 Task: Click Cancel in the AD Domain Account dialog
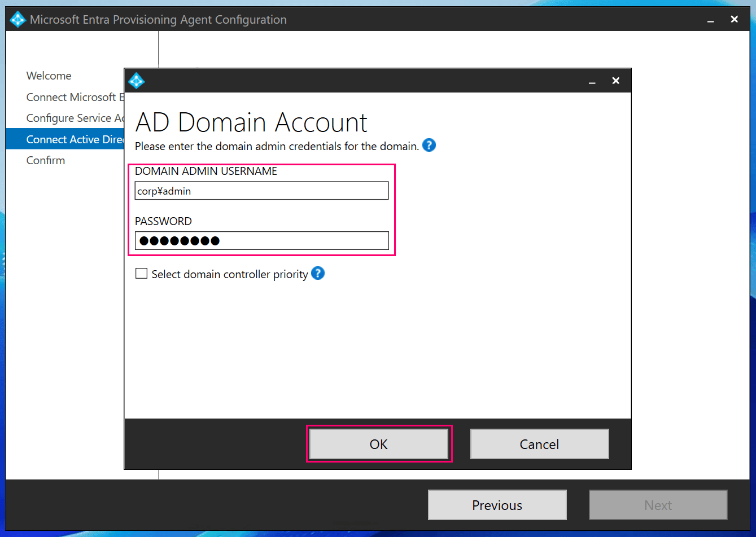tap(539, 444)
